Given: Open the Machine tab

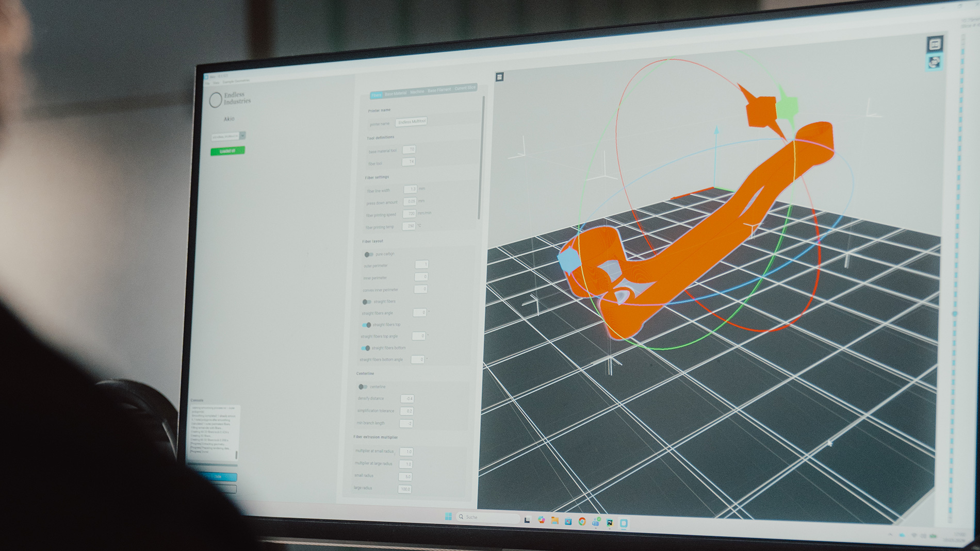Looking at the screenshot, I should click(x=417, y=92).
